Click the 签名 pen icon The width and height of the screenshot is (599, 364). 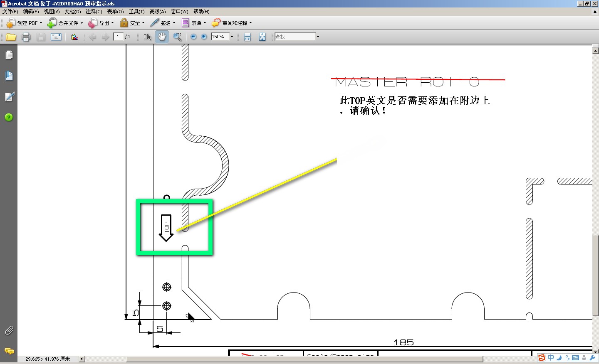154,23
